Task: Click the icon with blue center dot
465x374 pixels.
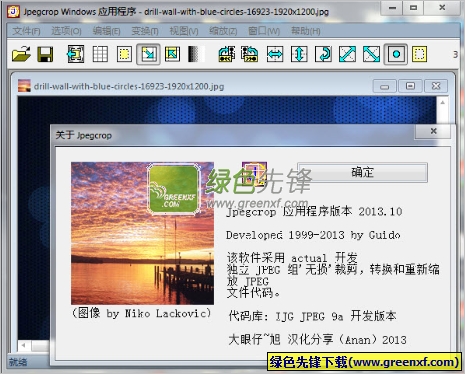Action: (396, 54)
